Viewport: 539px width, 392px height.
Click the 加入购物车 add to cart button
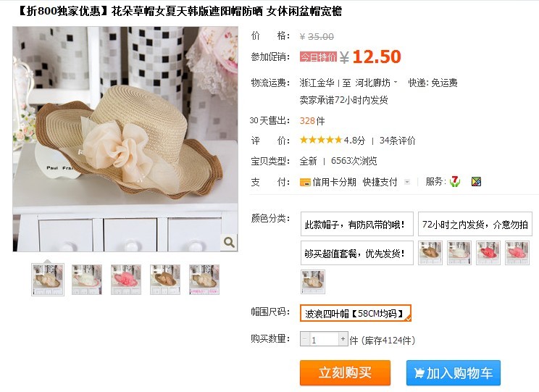pos(453,372)
